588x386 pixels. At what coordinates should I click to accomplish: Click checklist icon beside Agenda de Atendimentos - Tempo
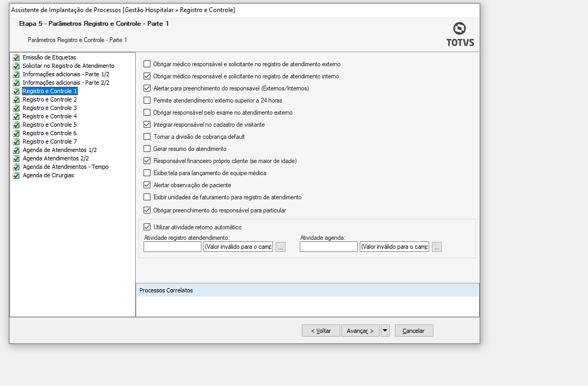(16, 167)
